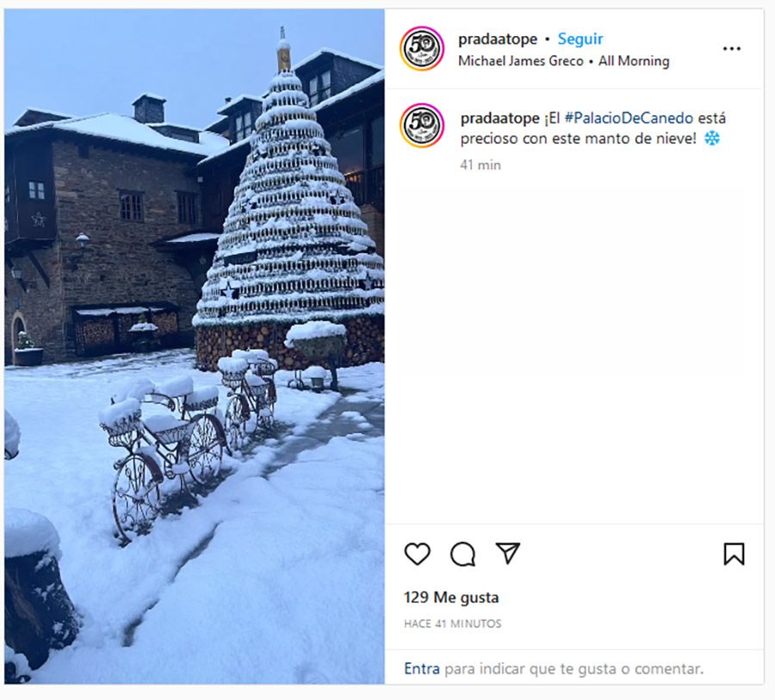The image size is (775, 700).
Task: Click the HACE 41 MINUTOS post date
Action: [x=453, y=623]
